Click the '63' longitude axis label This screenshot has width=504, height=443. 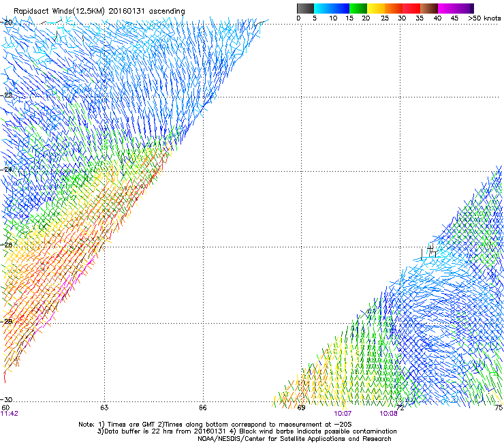[104, 408]
